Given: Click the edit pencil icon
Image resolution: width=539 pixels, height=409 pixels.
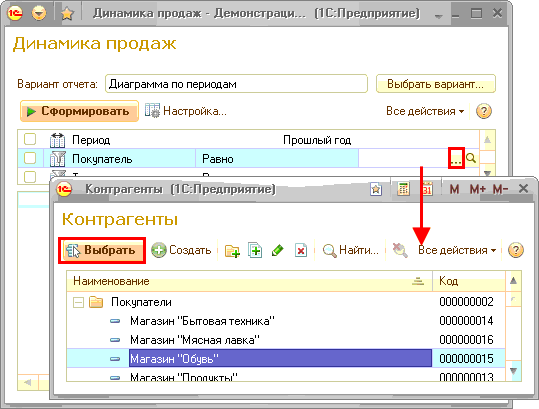Looking at the screenshot, I should (278, 250).
